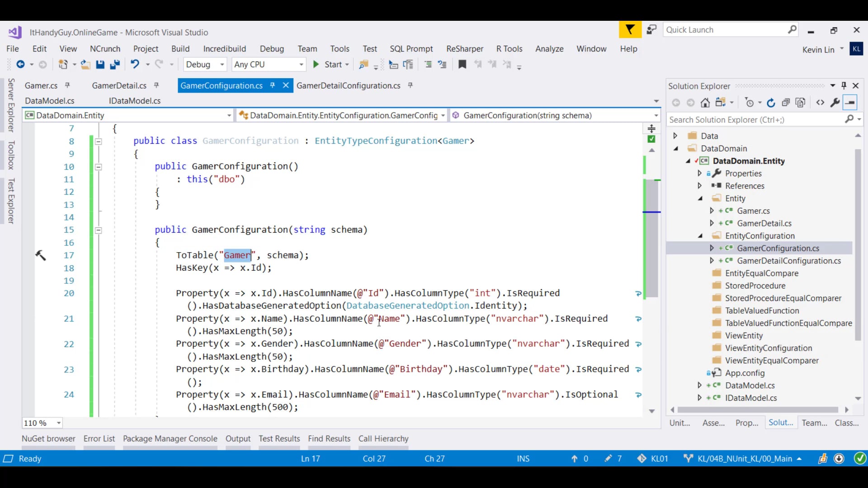Viewport: 868px width, 488px height.
Task: Open the Debug configuration dropdown
Action: 222,65
